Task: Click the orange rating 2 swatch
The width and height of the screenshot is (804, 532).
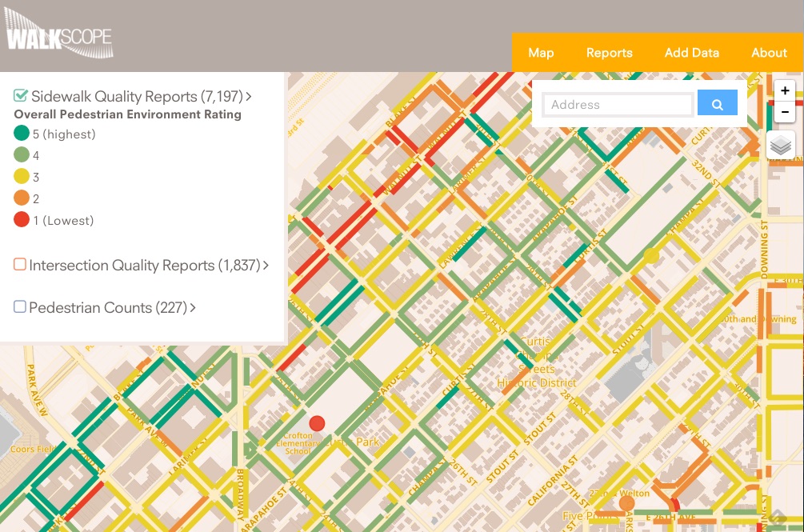Action: [x=22, y=198]
